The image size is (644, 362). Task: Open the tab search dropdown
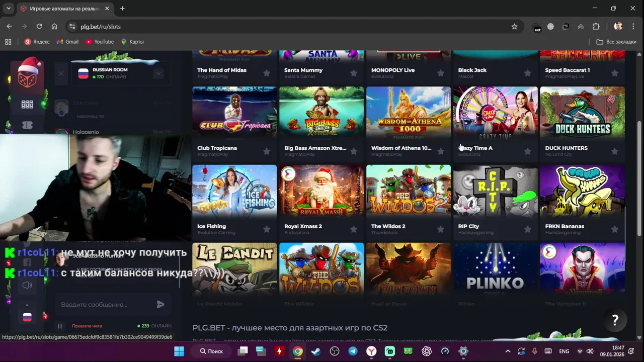coord(9,9)
